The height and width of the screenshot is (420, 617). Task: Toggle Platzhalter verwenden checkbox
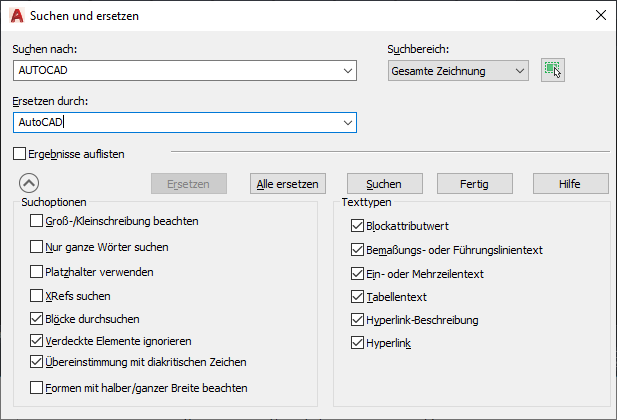pyautogui.click(x=37, y=271)
